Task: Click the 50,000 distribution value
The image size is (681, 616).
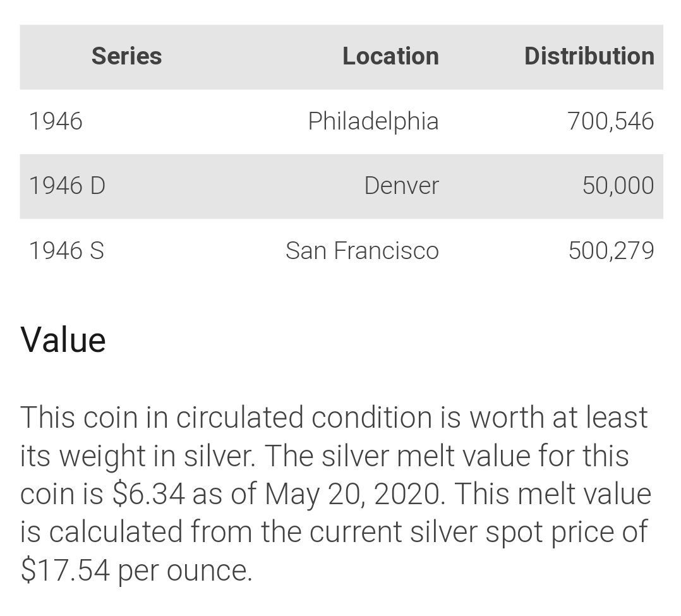Action: 618,186
